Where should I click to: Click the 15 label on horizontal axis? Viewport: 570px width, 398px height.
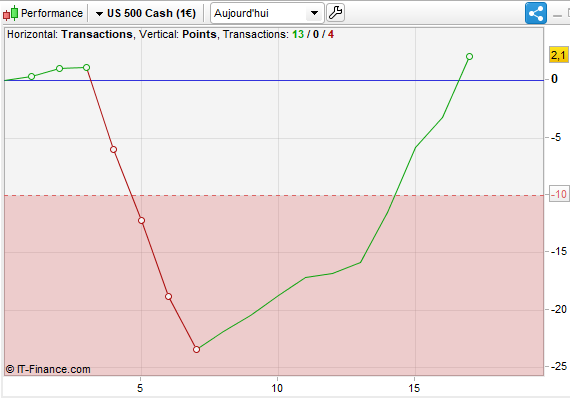414,388
